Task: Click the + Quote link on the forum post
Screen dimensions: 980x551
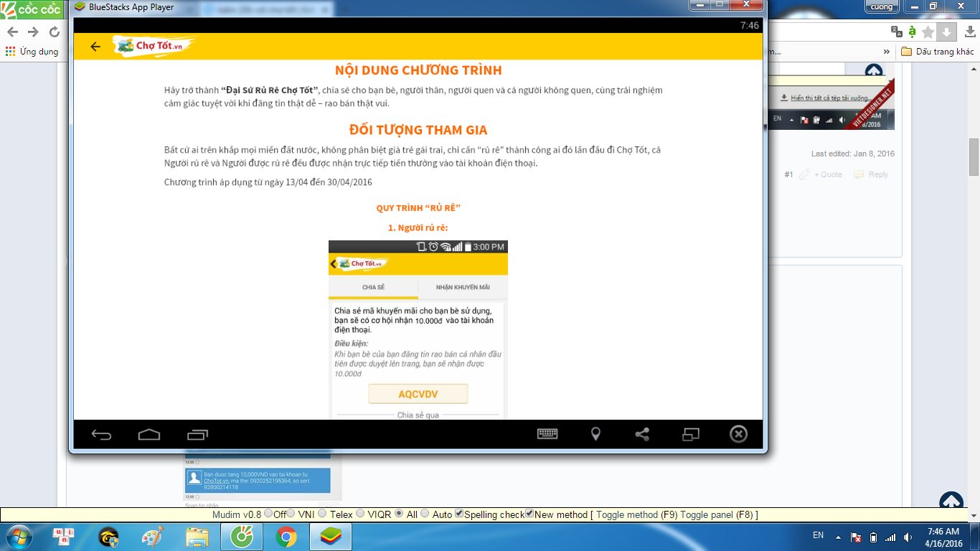Action: click(828, 174)
